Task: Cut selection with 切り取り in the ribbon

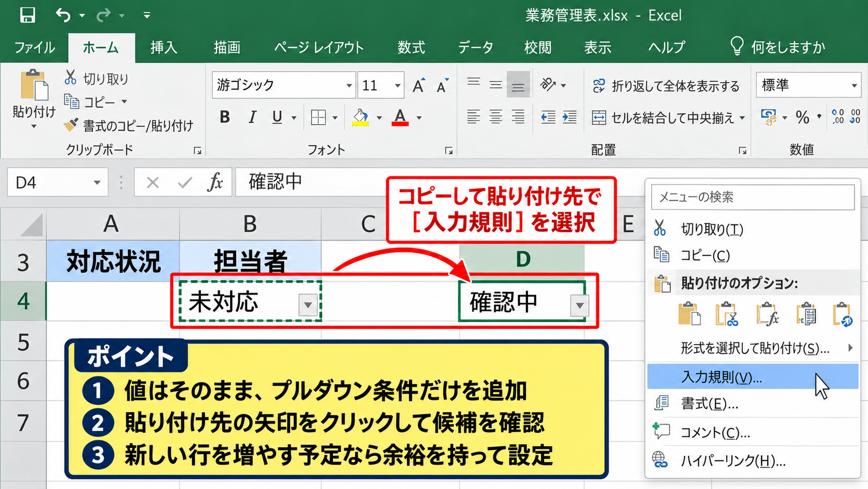Action: click(x=96, y=78)
